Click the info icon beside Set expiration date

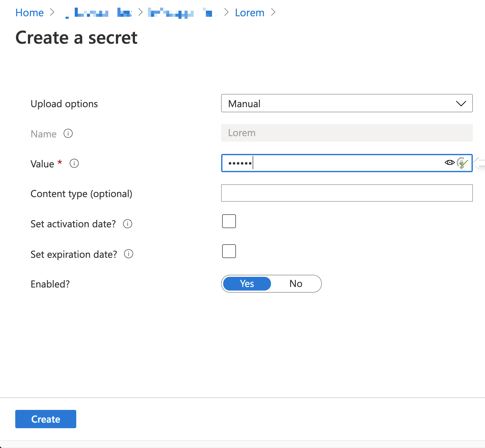click(x=128, y=254)
